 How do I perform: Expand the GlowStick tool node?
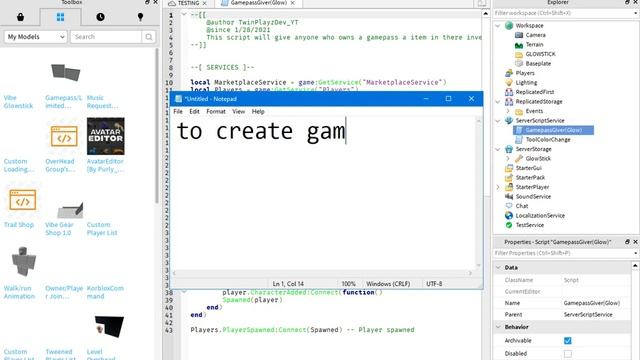(508, 159)
